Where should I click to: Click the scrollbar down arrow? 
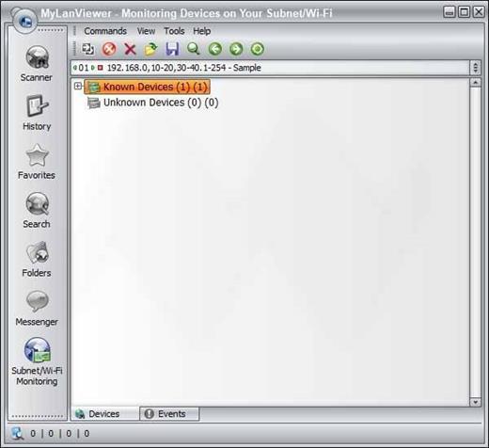pos(476,402)
